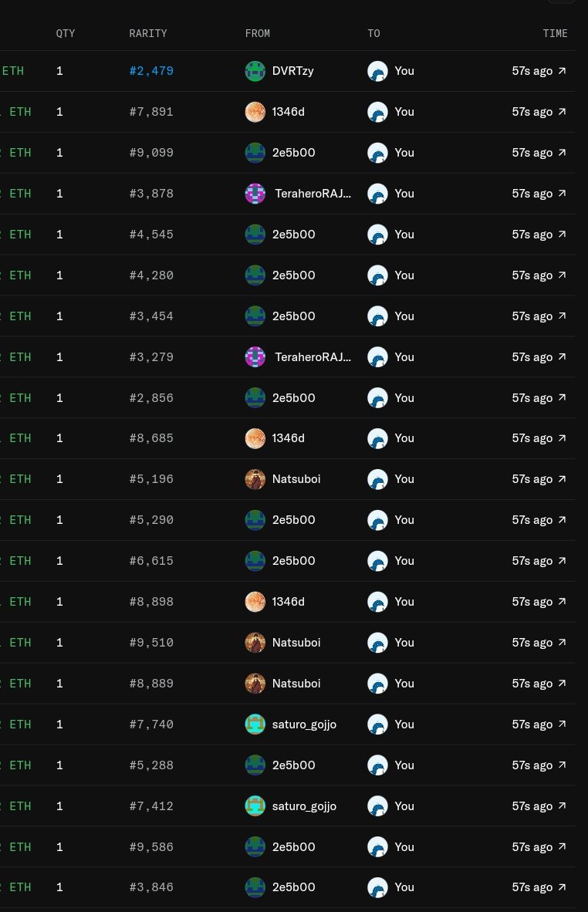This screenshot has width=588, height=912.
Task: Click the orange 1346d avatar in #8,685 row
Action: pos(255,438)
